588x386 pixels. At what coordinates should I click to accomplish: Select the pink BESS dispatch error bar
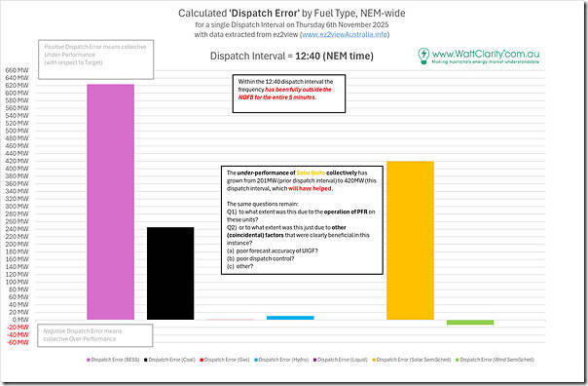[x=110, y=202]
